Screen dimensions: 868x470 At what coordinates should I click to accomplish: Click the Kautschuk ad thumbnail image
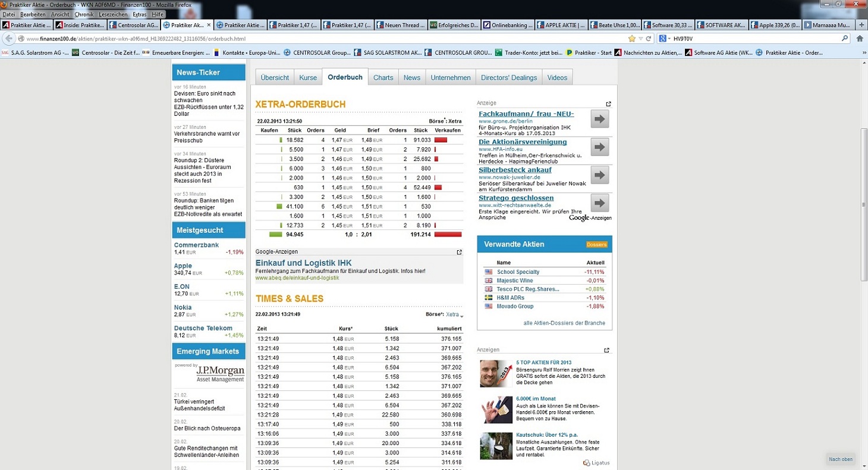pyautogui.click(x=496, y=446)
